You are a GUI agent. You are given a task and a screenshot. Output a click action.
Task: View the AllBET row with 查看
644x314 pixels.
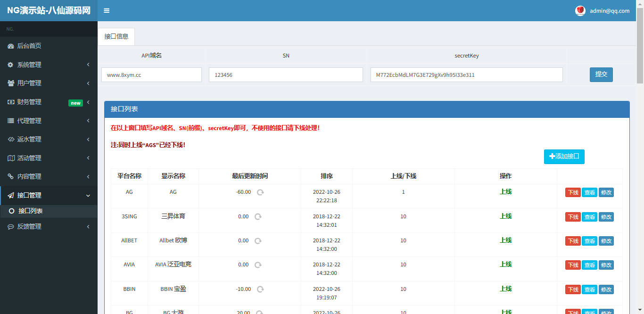[589, 241]
